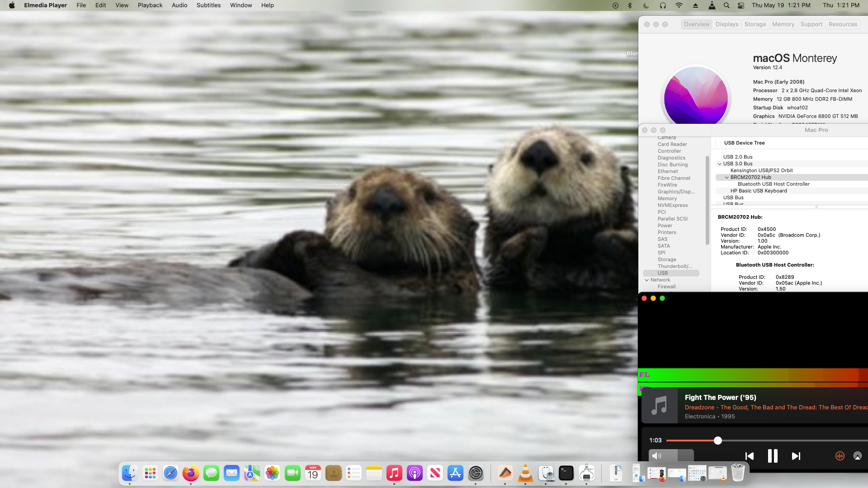Select Thunderbolt in the hardware sidebar
This screenshot has width=868, height=488.
click(x=675, y=266)
